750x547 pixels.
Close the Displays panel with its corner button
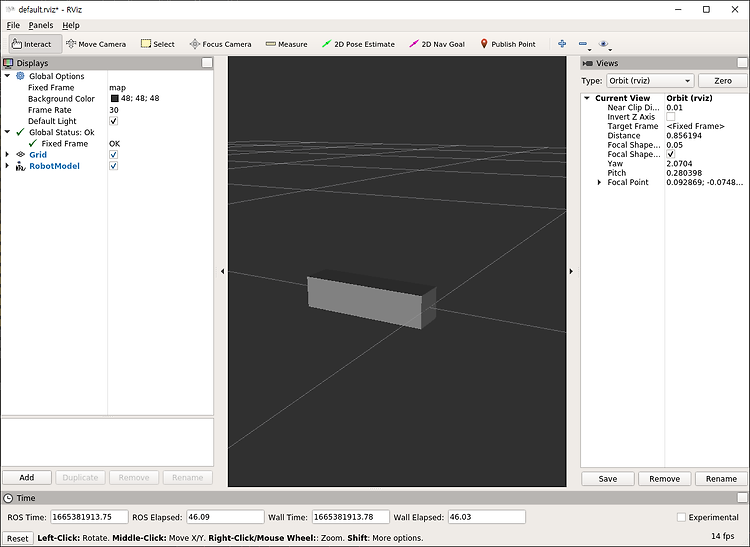(x=207, y=63)
